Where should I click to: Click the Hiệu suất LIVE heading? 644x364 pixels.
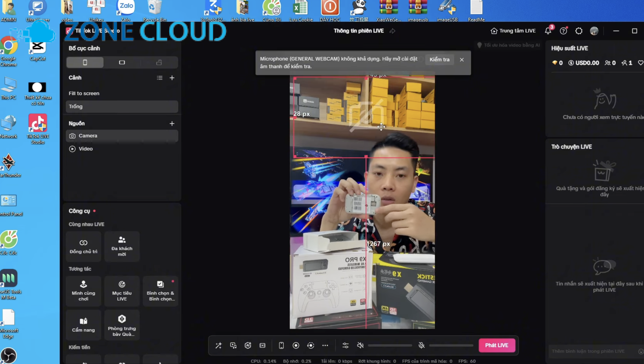[569, 48]
